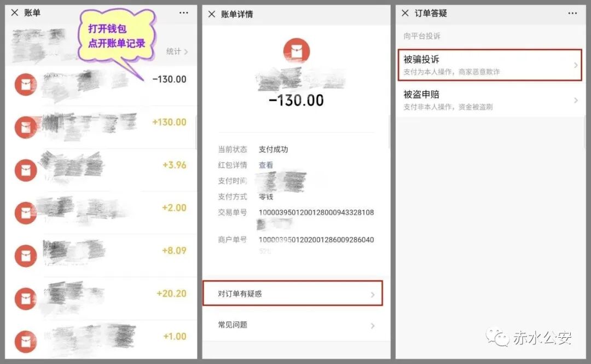Tap the red packet icon beside +2.00
Image resolution: width=591 pixels, height=364 pixels.
(26, 213)
